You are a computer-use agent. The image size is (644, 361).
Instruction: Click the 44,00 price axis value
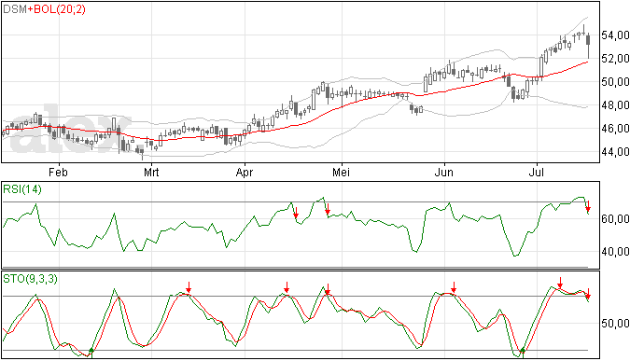615,152
